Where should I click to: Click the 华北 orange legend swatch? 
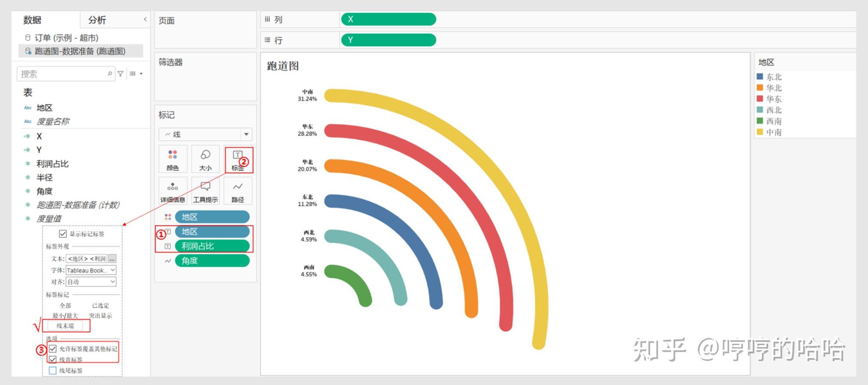pos(760,87)
